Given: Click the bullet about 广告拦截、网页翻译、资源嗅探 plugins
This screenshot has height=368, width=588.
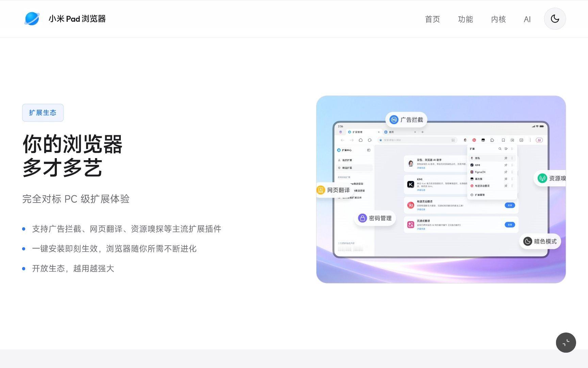Looking at the screenshot, I should [127, 229].
